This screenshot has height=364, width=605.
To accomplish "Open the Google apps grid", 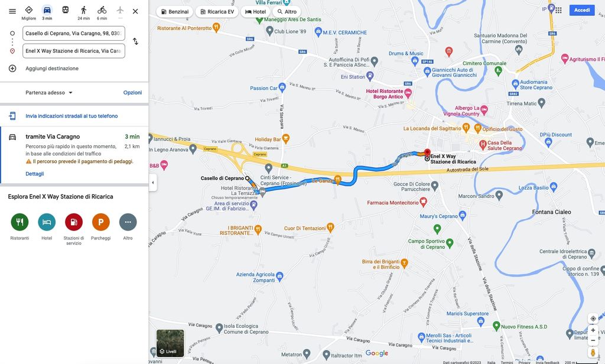I will 558,10.
